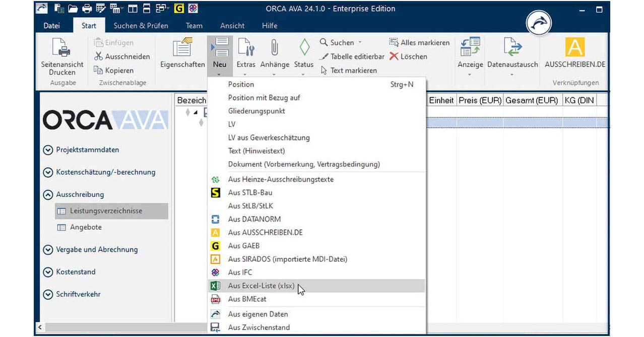Screen dimensions: 644x337
Task: Choose Text (Hinweistext) menu entry
Action: click(317, 151)
